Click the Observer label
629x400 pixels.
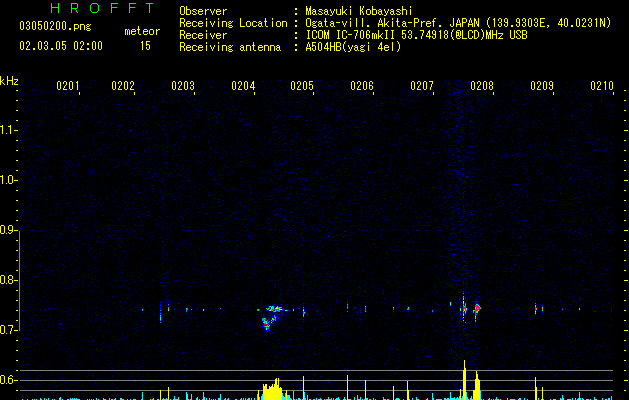[x=203, y=11]
